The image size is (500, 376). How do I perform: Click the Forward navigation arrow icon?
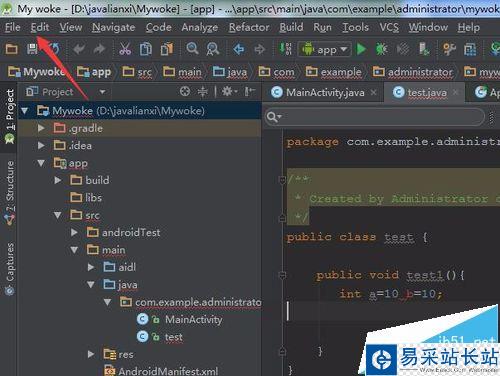pyautogui.click(x=259, y=49)
